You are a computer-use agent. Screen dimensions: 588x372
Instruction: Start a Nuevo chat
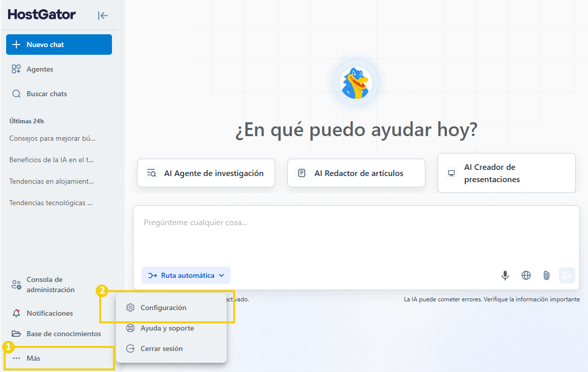(59, 45)
